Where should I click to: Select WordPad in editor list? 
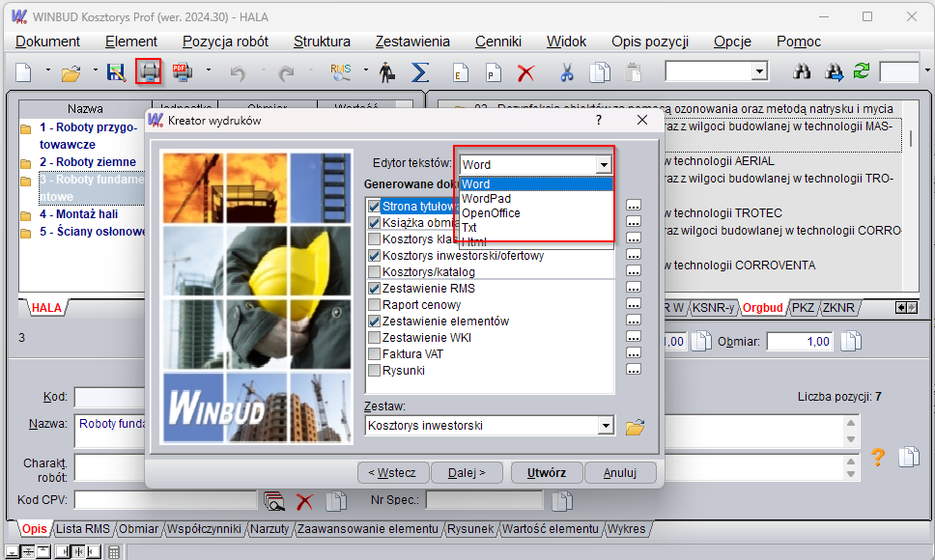pos(486,198)
